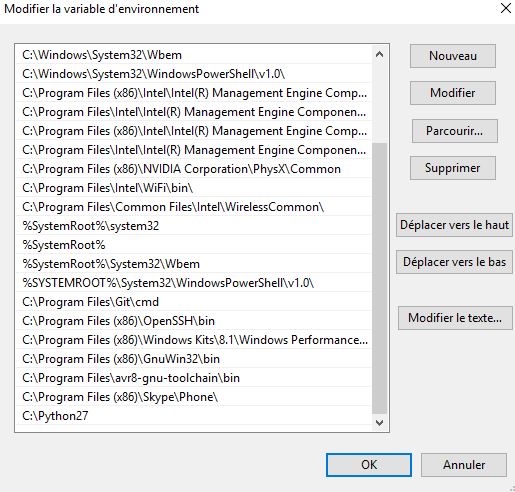Click the Modifier button

point(453,93)
